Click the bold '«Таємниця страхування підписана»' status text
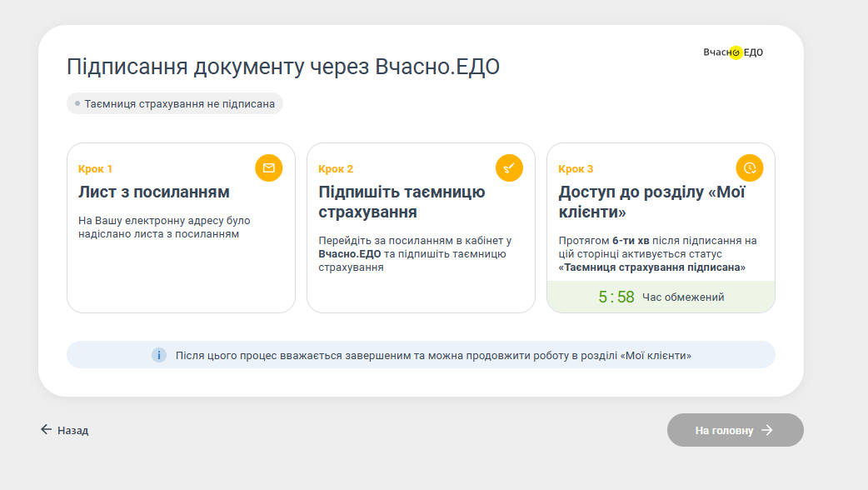 651,267
